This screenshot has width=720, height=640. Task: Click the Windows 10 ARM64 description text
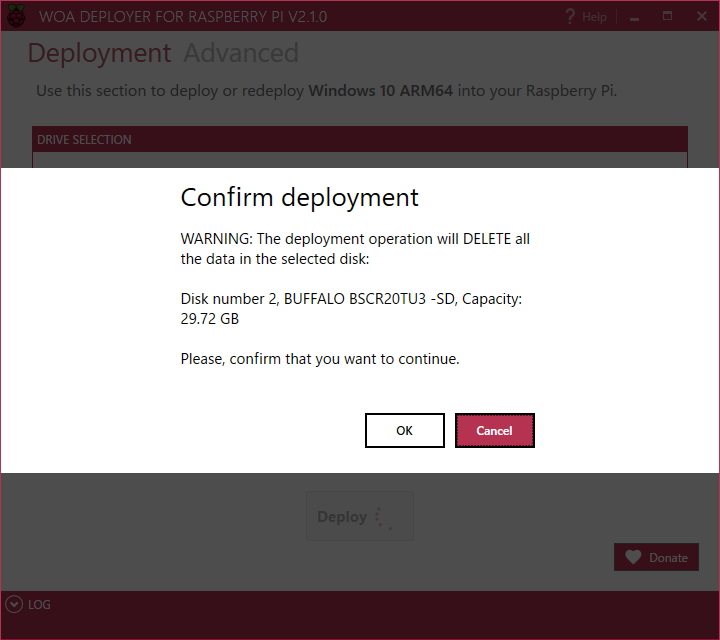click(x=326, y=91)
